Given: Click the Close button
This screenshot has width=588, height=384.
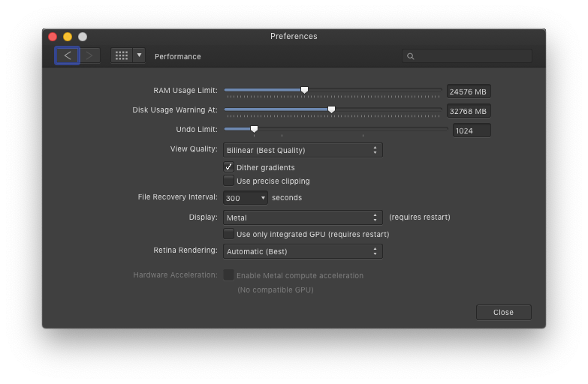Looking at the screenshot, I should [x=504, y=313].
